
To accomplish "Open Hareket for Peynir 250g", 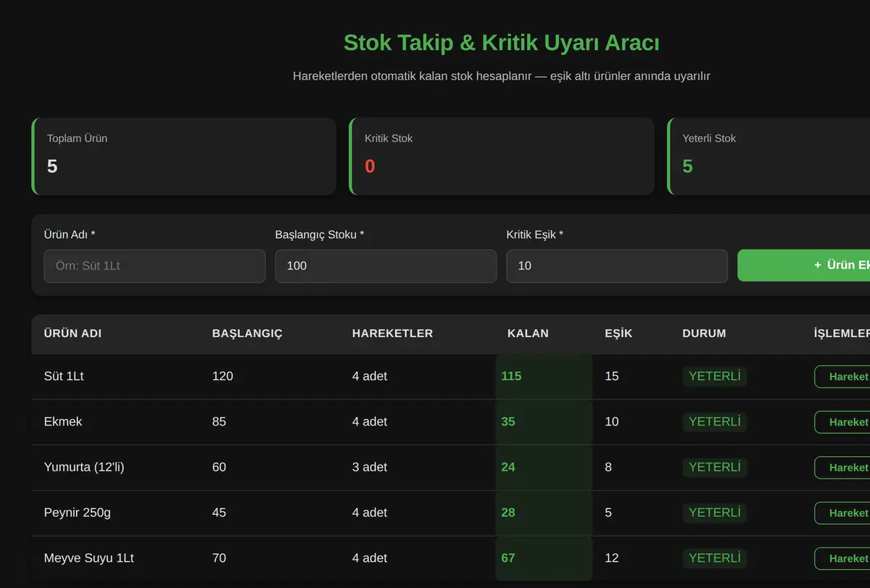I will 842,513.
